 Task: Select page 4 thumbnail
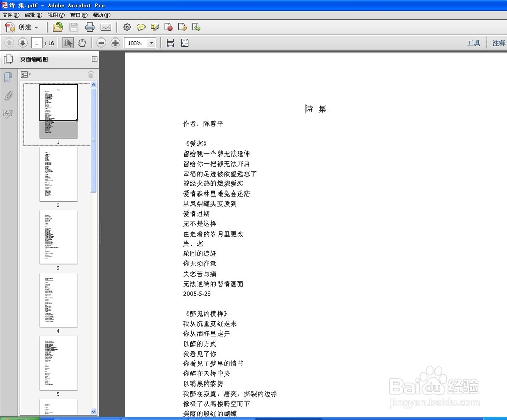58,300
